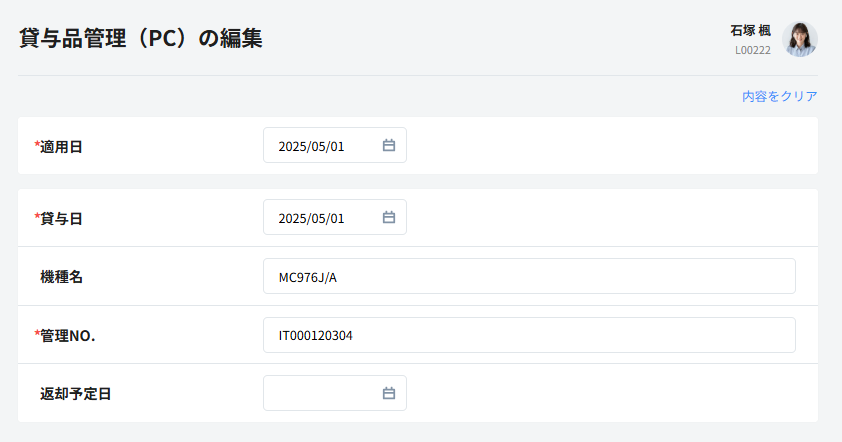Click the employee ID L00222
The width and height of the screenshot is (842, 442).
[x=752, y=49]
